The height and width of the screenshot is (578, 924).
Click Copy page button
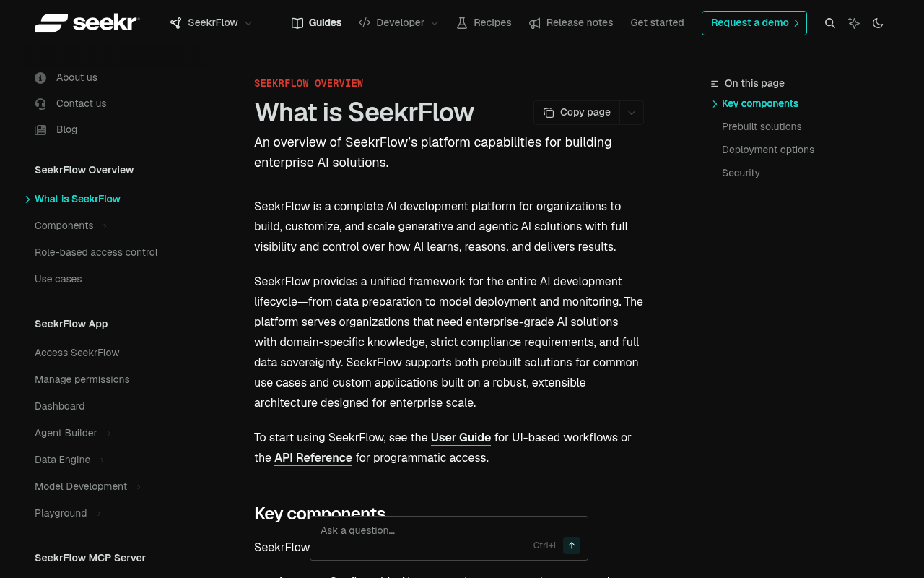[576, 112]
